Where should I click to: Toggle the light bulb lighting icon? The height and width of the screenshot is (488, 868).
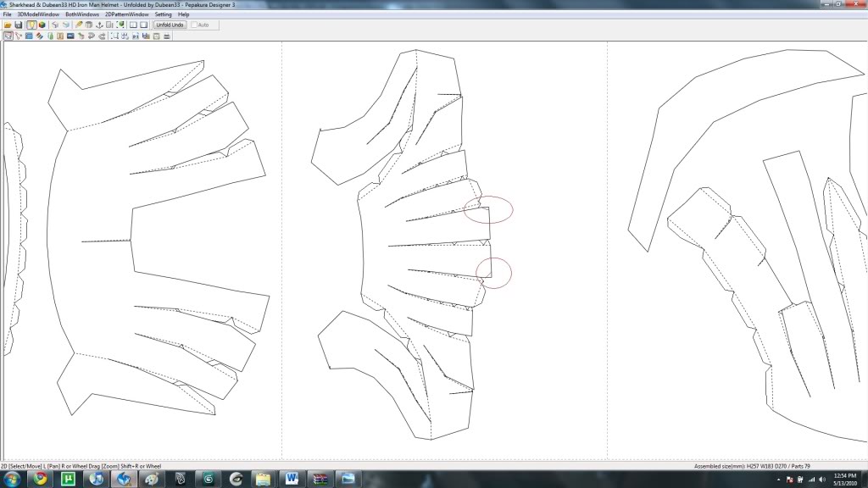pyautogui.click(x=31, y=25)
